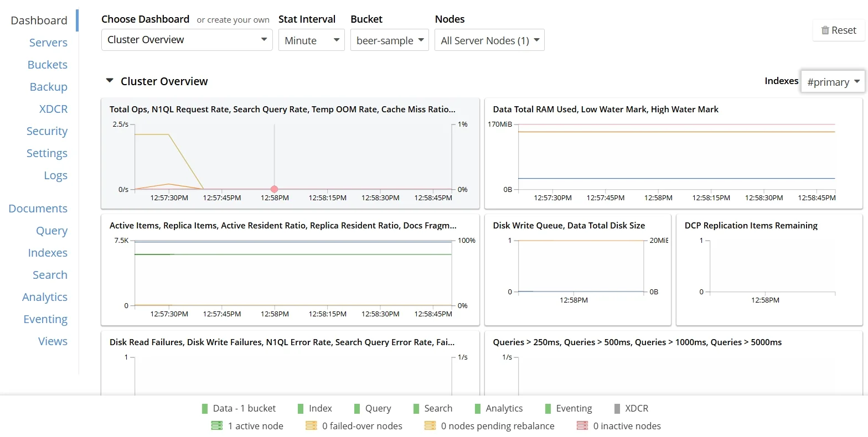This screenshot has width=868, height=437.
Task: Open the beer-sample Bucket dropdown
Action: tap(390, 40)
